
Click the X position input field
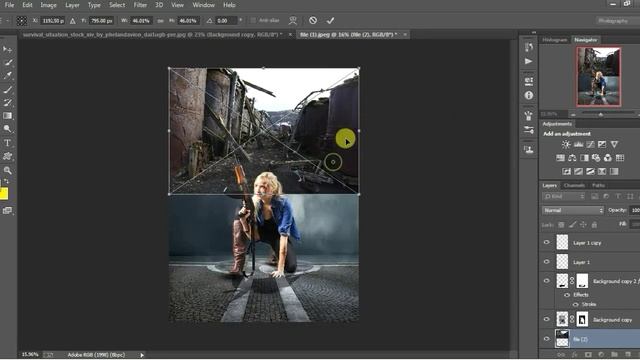click(x=53, y=20)
